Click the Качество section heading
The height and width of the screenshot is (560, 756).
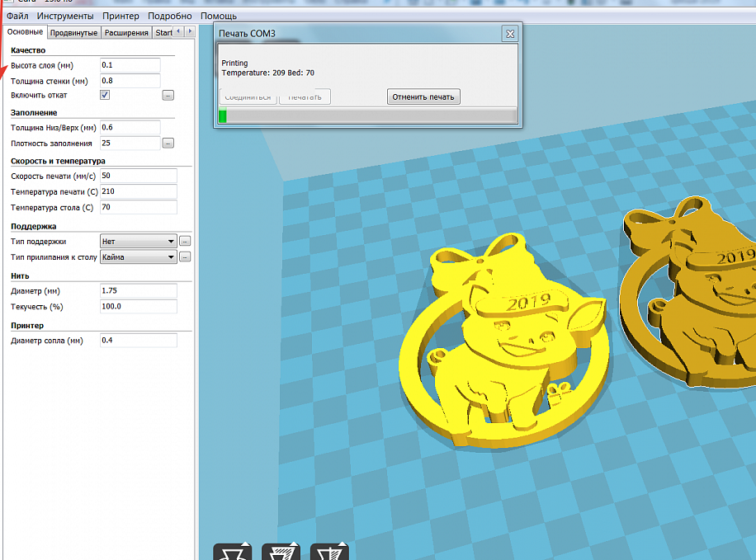tap(28, 50)
